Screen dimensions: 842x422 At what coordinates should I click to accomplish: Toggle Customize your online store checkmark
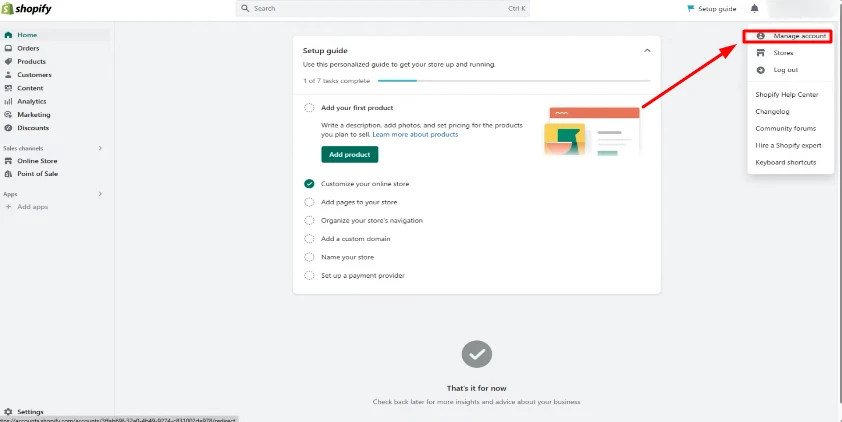click(x=309, y=184)
